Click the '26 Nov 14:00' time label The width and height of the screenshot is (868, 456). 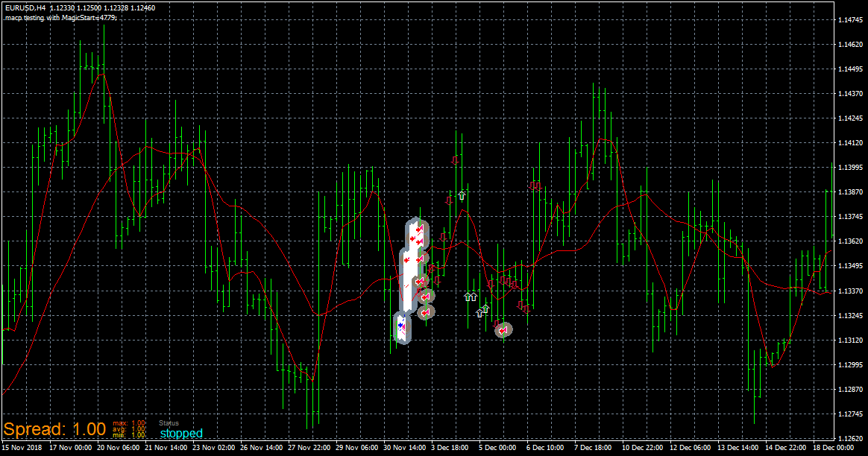tap(261, 447)
